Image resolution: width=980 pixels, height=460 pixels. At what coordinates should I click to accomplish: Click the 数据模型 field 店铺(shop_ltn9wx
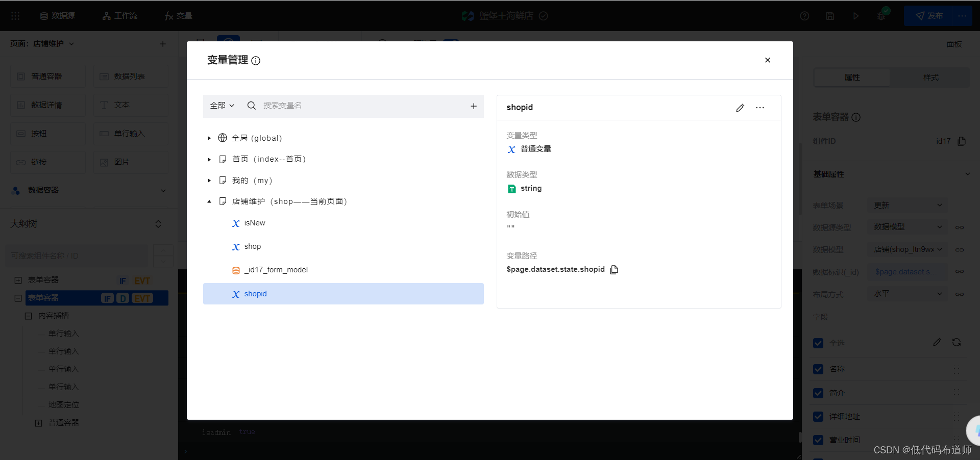click(x=908, y=249)
